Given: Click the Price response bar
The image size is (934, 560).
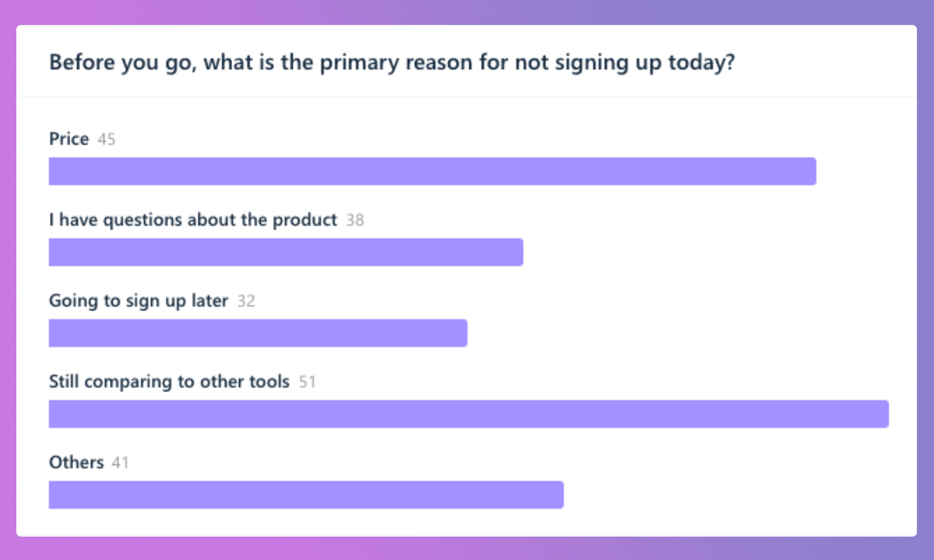Looking at the screenshot, I should 432,171.
